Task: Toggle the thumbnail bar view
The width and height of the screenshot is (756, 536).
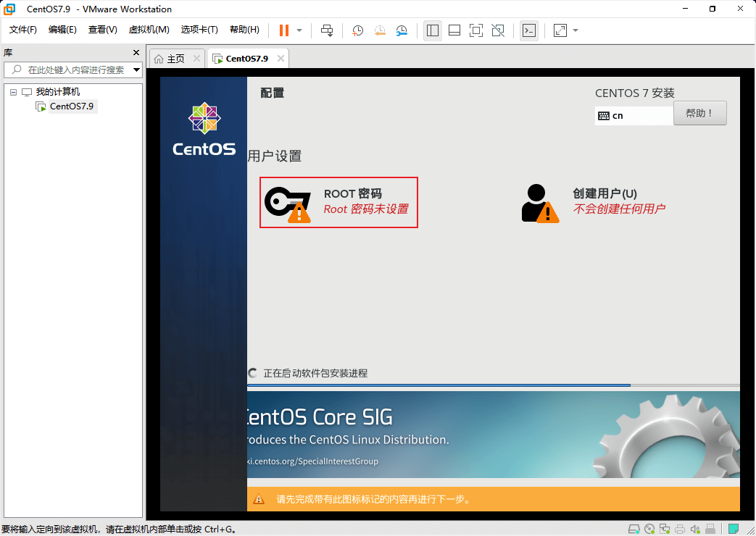Action: coord(454,30)
